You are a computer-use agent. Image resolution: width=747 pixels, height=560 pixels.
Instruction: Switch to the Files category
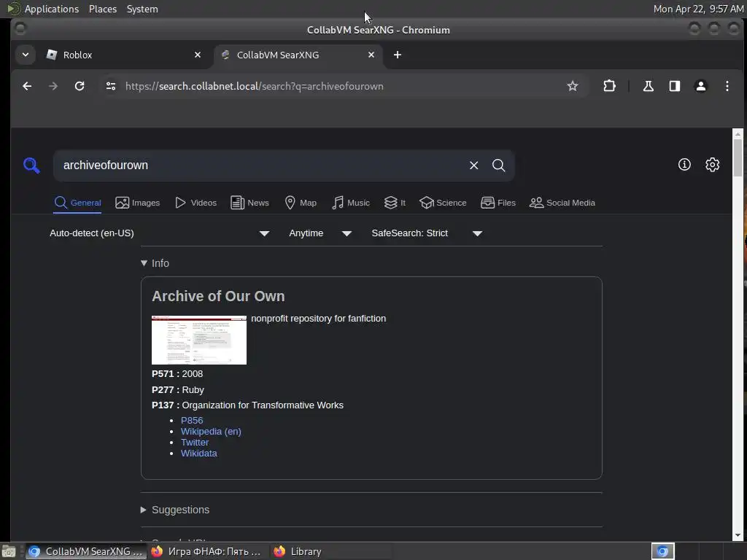click(498, 203)
